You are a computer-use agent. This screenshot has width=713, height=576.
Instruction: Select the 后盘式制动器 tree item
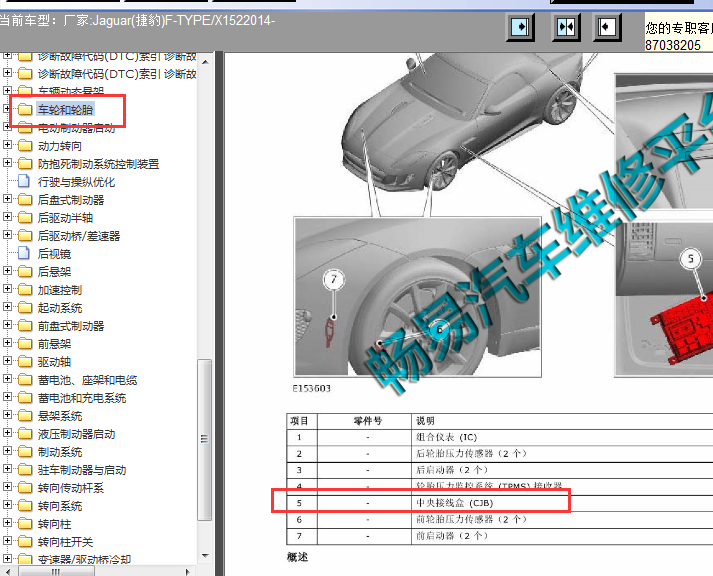[71, 200]
